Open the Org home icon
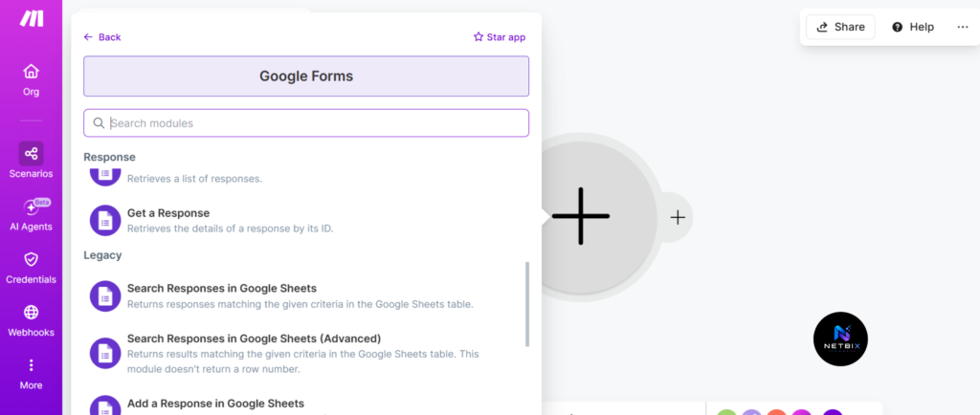 [31, 72]
